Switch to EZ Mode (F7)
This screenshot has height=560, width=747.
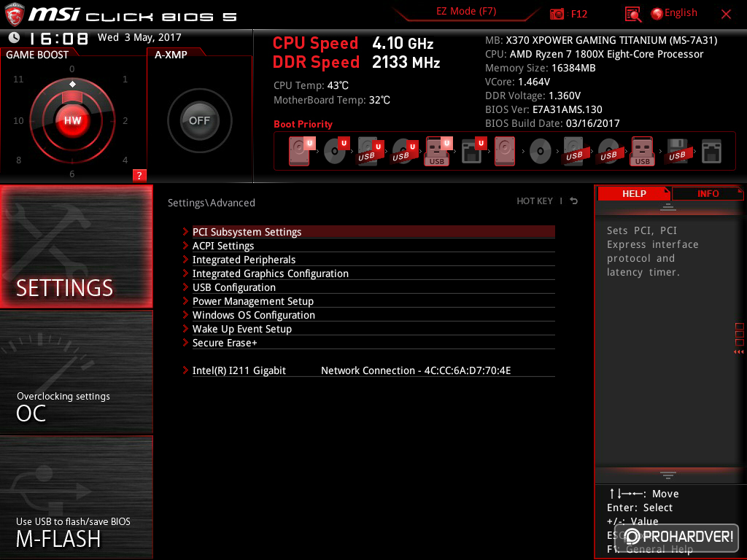(x=466, y=12)
